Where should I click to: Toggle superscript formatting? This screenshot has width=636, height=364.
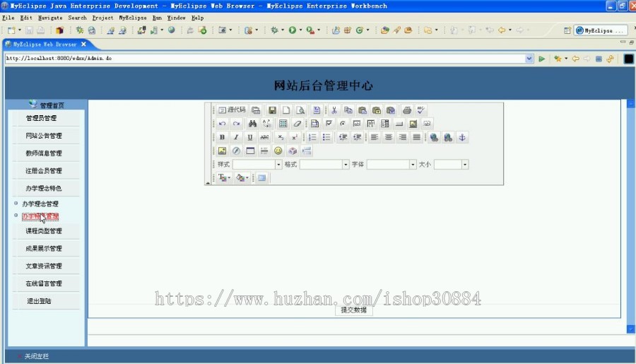point(295,137)
